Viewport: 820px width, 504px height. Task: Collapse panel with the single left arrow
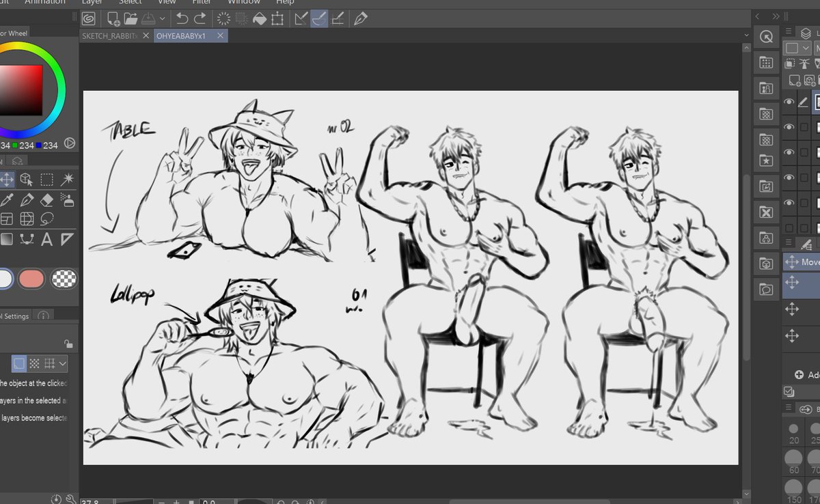(758, 16)
